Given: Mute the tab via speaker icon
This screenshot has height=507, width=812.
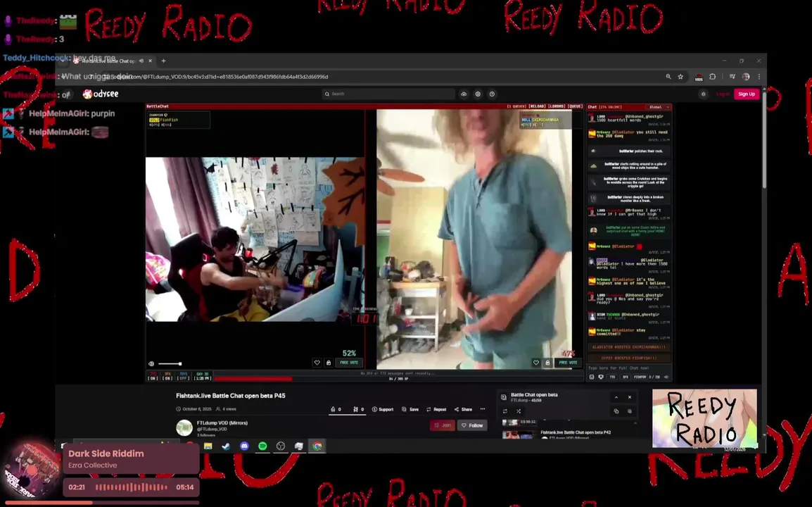Looking at the screenshot, I should tap(141, 61).
